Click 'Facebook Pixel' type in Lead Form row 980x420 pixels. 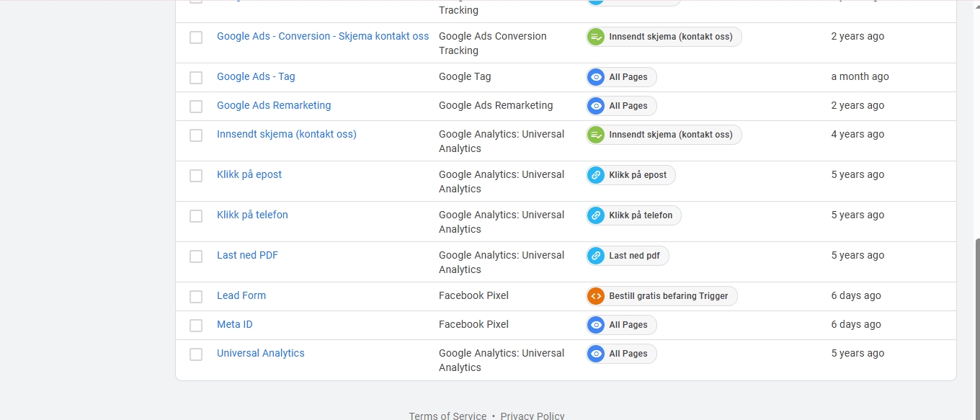(473, 295)
